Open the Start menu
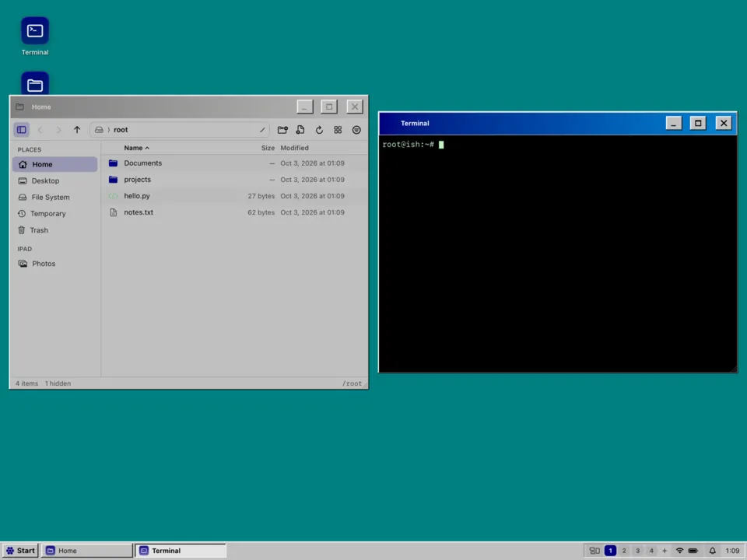Screen dimensions: 747x560 tap(20, 551)
